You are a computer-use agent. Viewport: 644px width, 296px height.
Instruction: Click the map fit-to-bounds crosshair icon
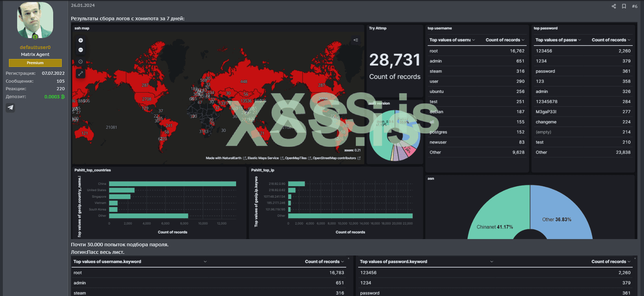[81, 62]
